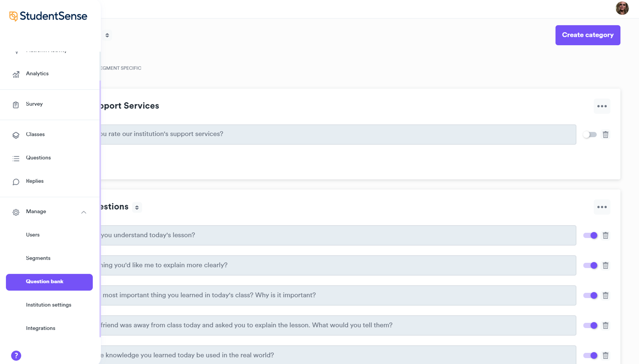Enable the support services question toggle
Screen dimensions: 639x364
click(x=590, y=135)
